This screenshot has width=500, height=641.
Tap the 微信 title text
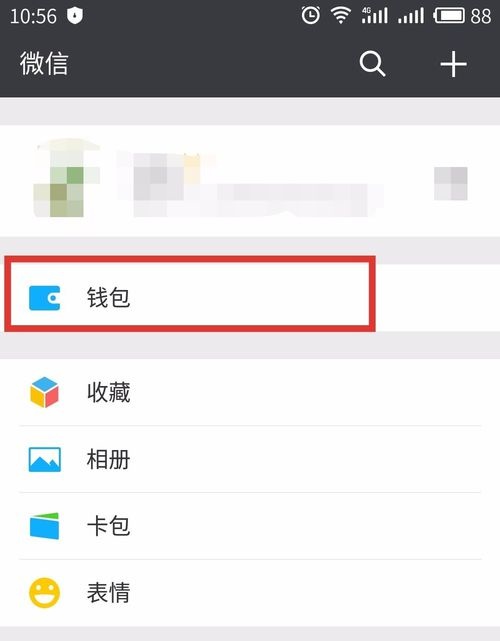44,64
